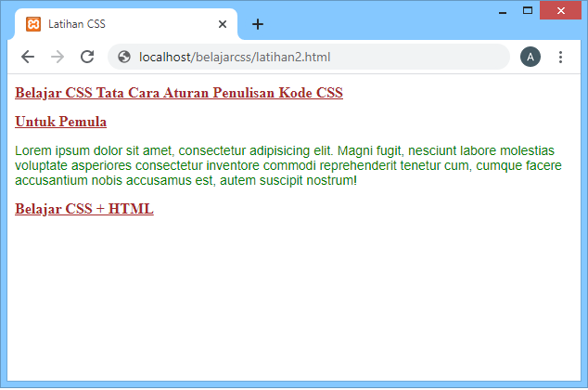
Task: Open the profile avatar menu
Action: click(530, 57)
